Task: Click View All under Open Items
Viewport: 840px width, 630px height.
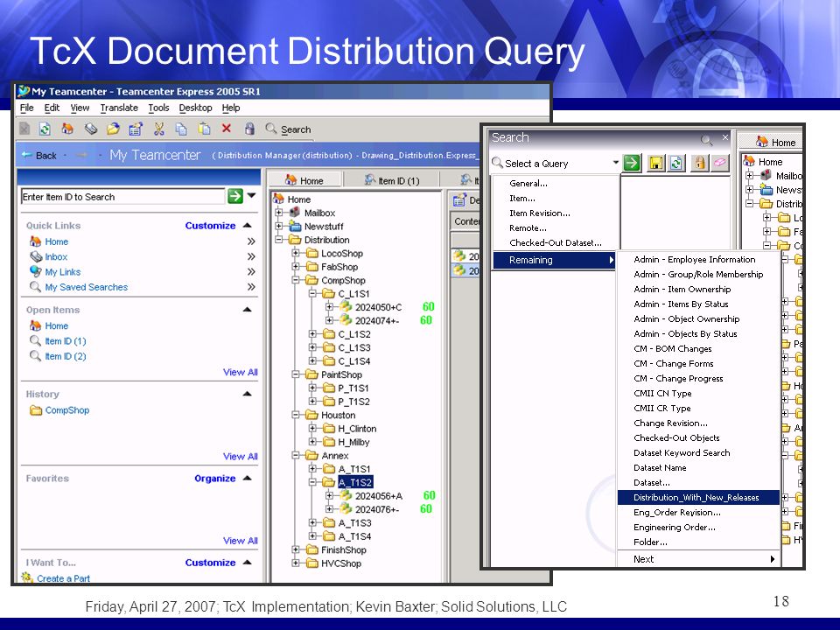Action: click(x=240, y=373)
